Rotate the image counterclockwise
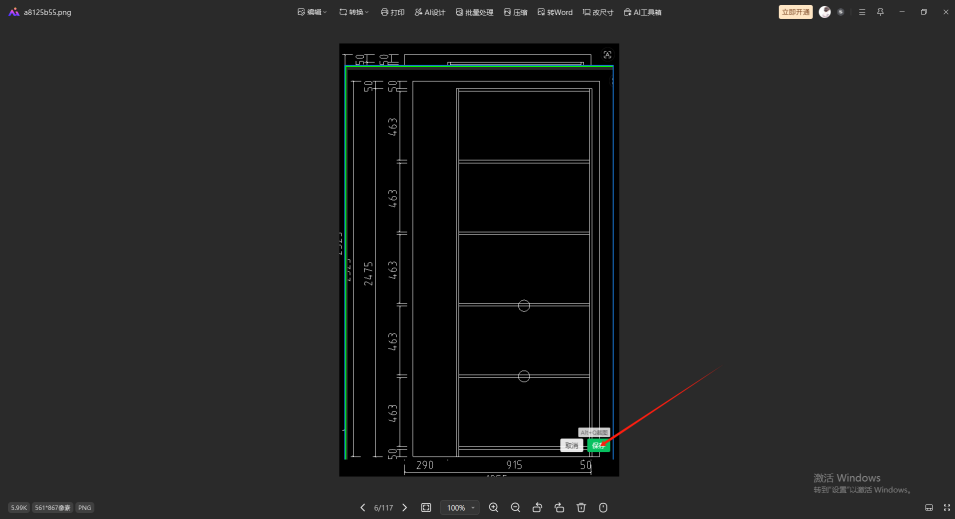 537,507
